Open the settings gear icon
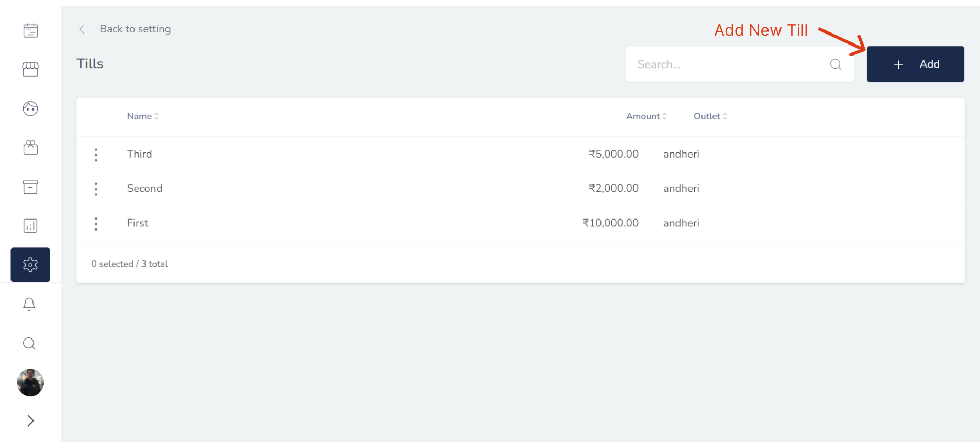This screenshot has width=980, height=448. click(x=30, y=265)
